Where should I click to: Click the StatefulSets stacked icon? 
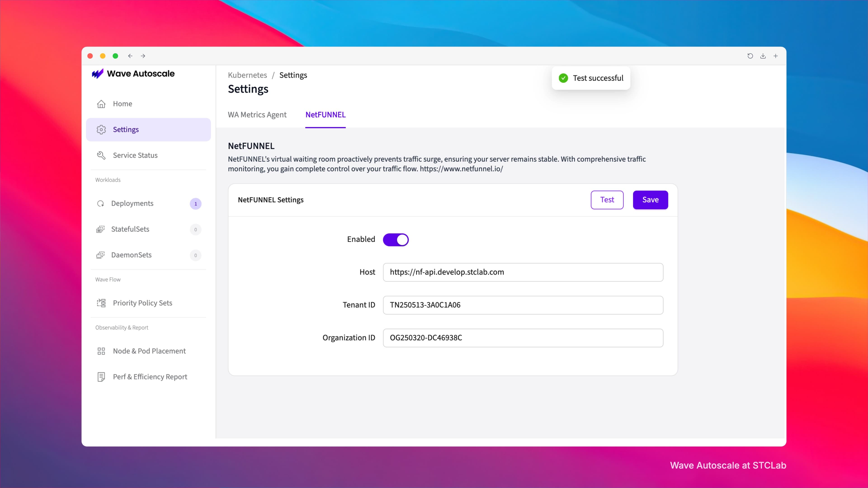(x=100, y=229)
